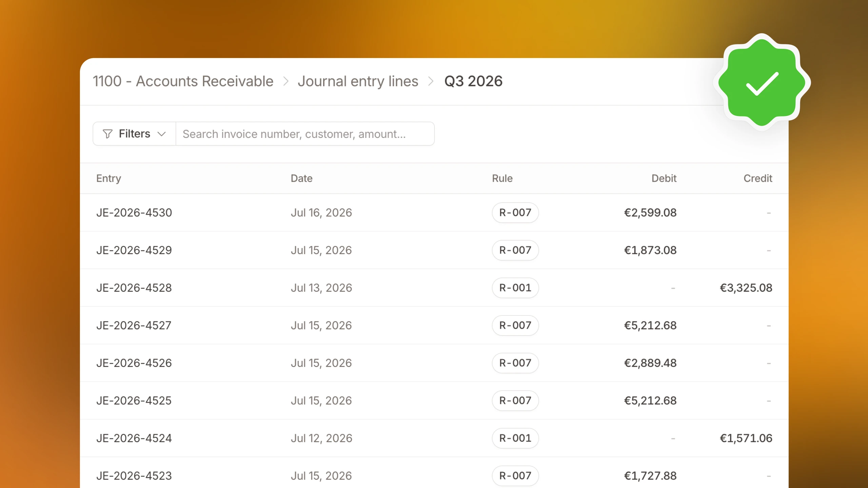This screenshot has width=868, height=488.
Task: Select date Jul 15, 2026 for JE-2026-4526
Action: (321, 363)
